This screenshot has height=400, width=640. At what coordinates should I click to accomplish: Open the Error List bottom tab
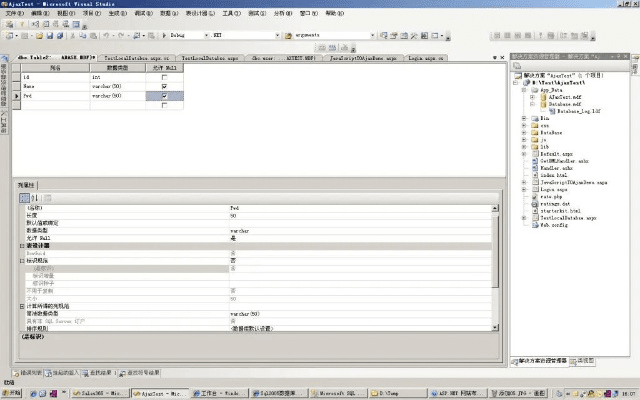[28, 371]
